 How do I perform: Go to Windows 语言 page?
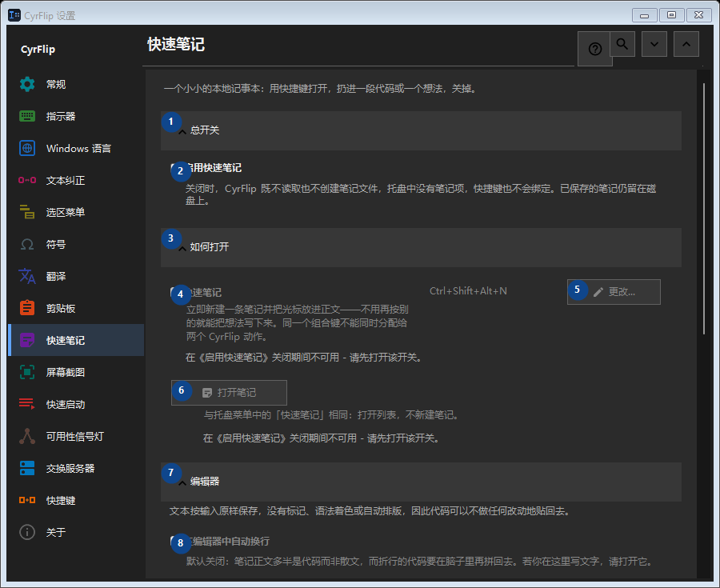tap(76, 148)
